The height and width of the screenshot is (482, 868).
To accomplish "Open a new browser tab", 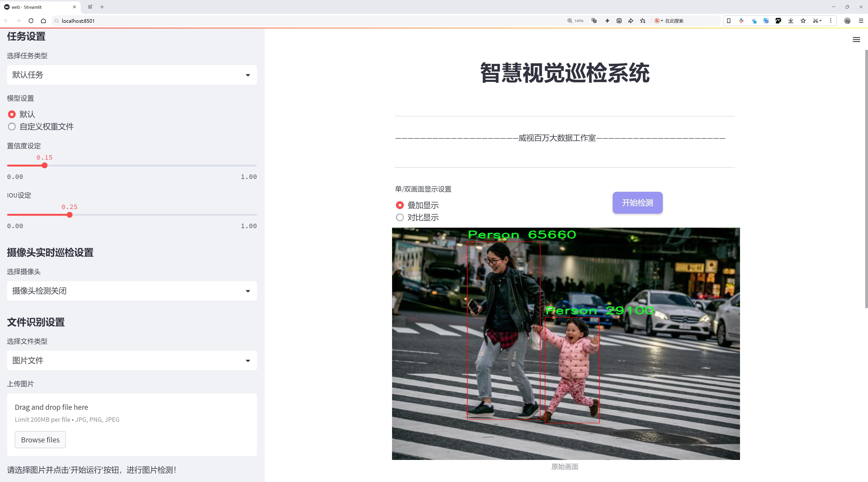I will 102,7.
